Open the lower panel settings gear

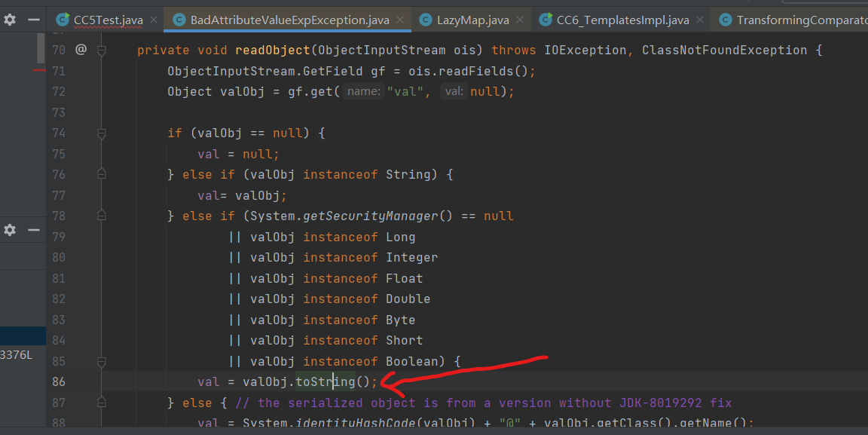click(10, 230)
